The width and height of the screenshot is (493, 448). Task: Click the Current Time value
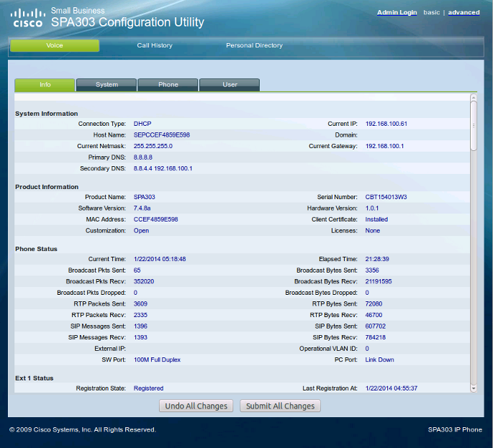[x=160, y=259]
